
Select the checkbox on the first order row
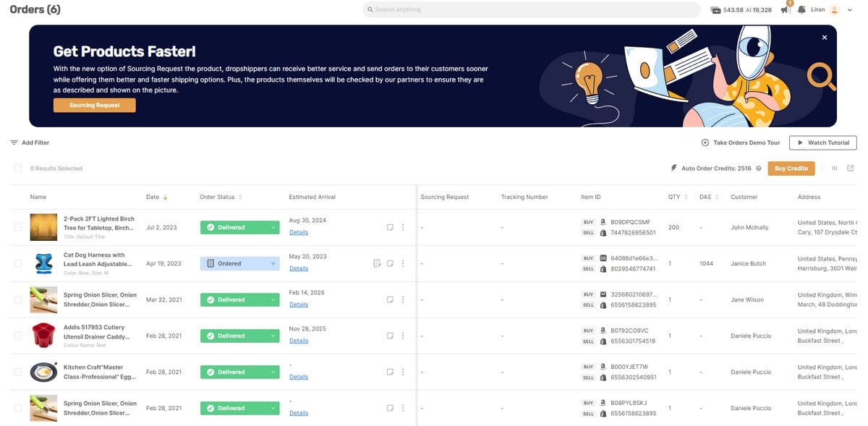click(17, 226)
